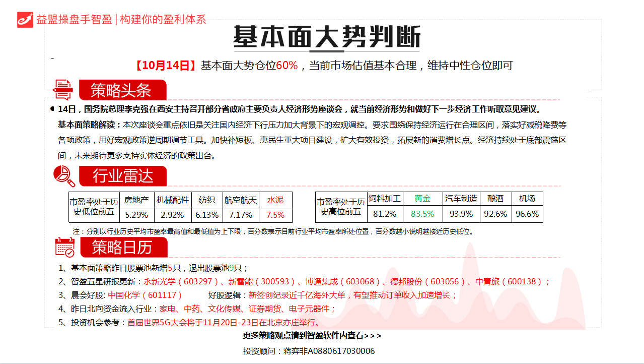Screen dimensions: 644x364
Task: Select the 策略头条 red section banner
Action: tap(122, 90)
